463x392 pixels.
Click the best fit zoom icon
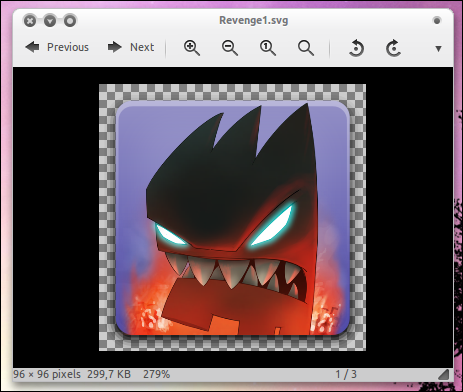click(306, 48)
